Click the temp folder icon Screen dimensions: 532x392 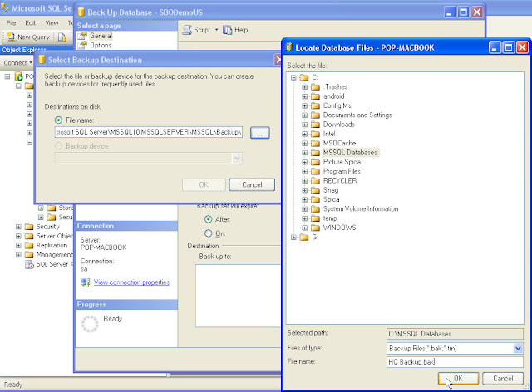[x=316, y=218]
